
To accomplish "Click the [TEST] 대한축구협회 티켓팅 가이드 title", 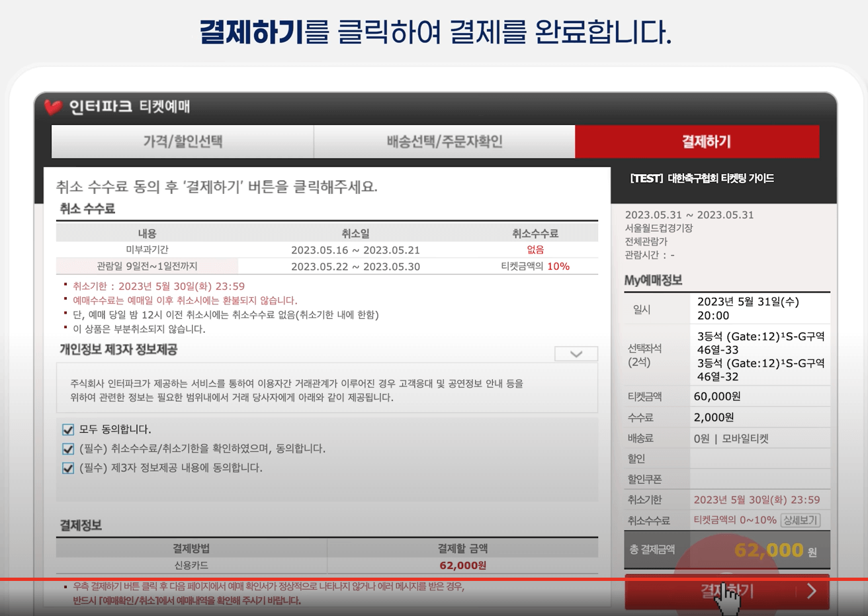I will coord(702,179).
